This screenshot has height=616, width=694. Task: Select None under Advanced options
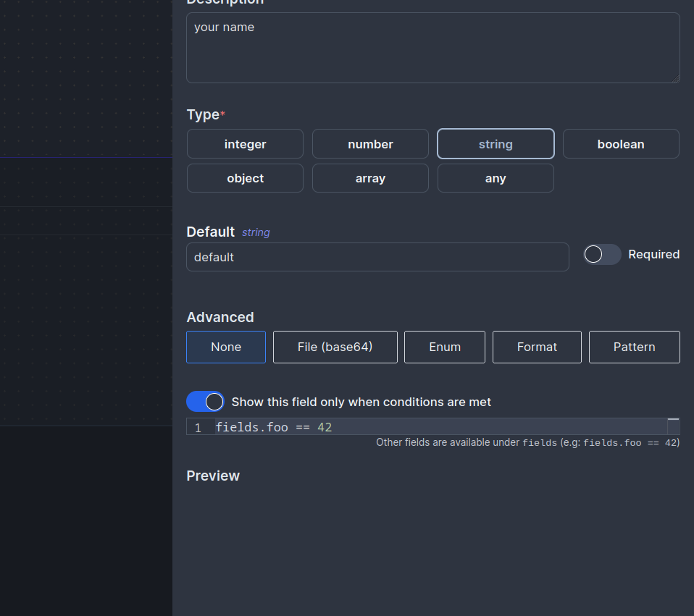tap(225, 347)
